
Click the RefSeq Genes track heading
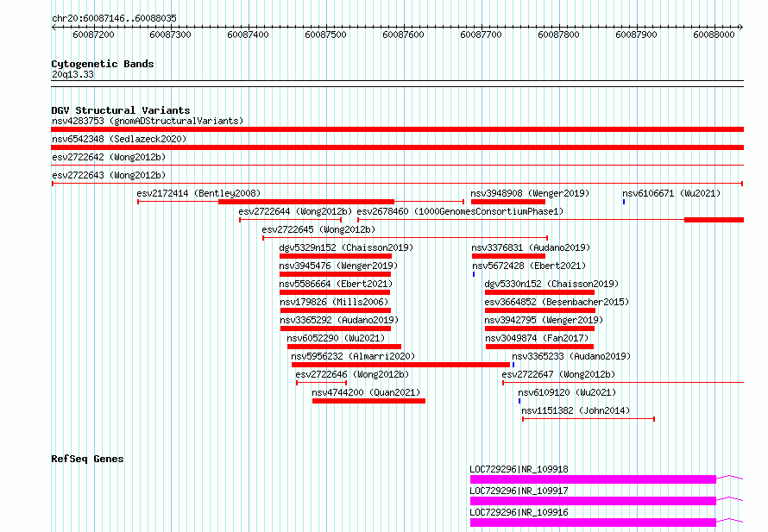click(x=87, y=459)
